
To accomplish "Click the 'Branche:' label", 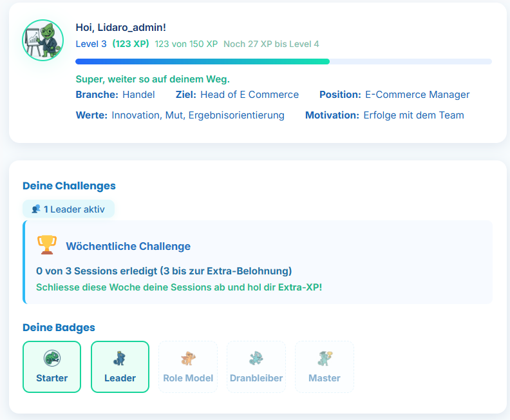I will 97,95.
